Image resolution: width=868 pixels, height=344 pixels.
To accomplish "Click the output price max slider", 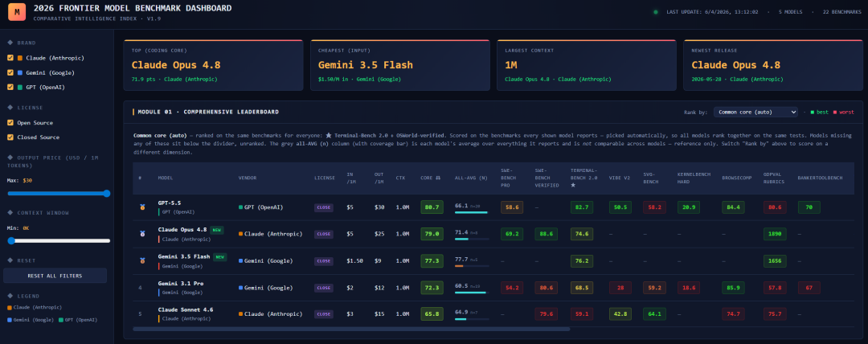I will 59,194.
